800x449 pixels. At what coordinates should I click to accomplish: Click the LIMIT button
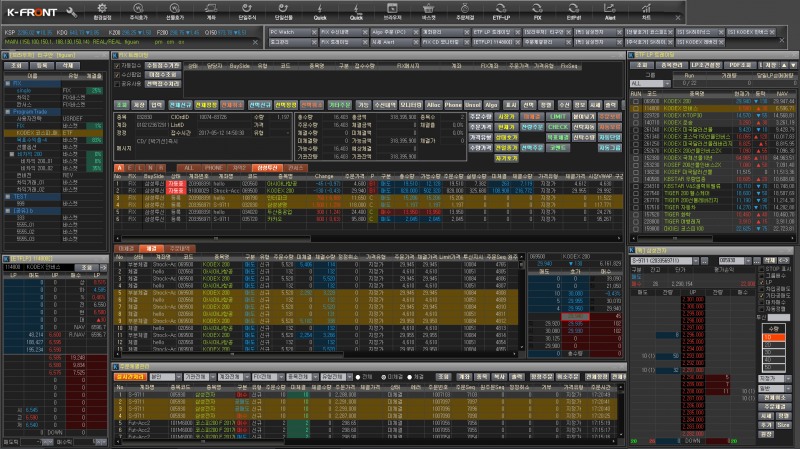click(558, 116)
